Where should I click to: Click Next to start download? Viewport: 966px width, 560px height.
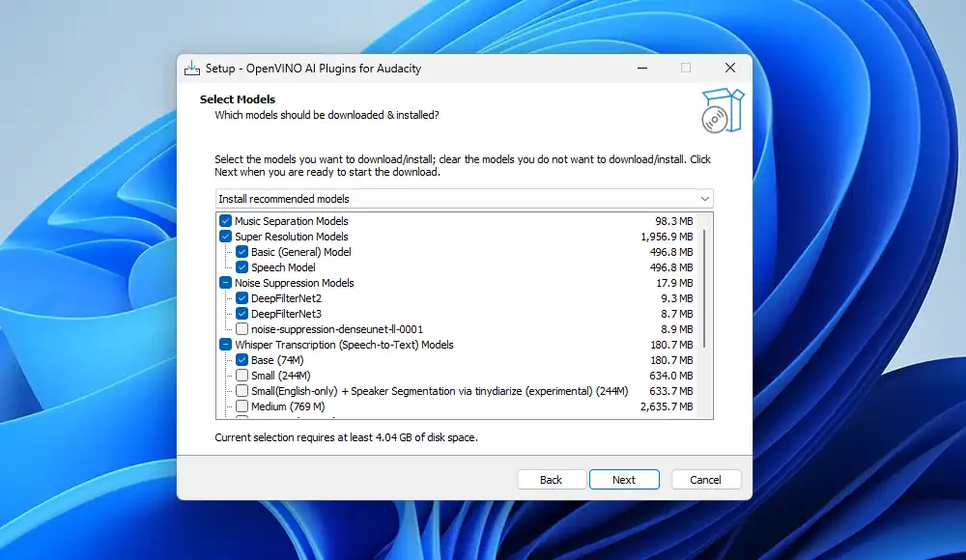tap(623, 480)
